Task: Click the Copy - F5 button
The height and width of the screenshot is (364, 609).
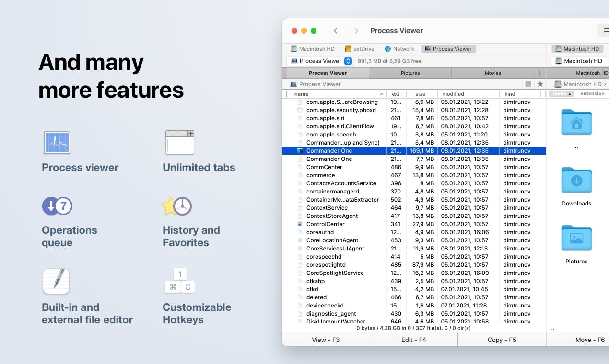Action: [502, 340]
